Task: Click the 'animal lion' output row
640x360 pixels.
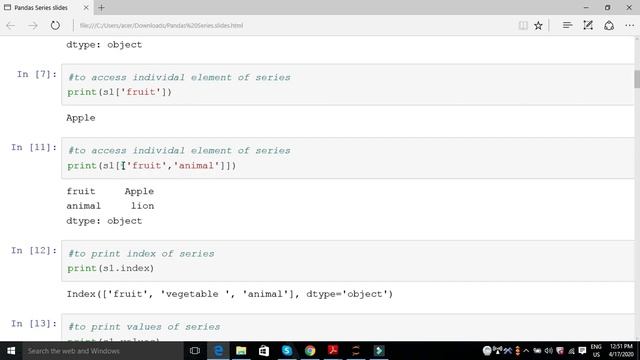Action: click(110, 206)
